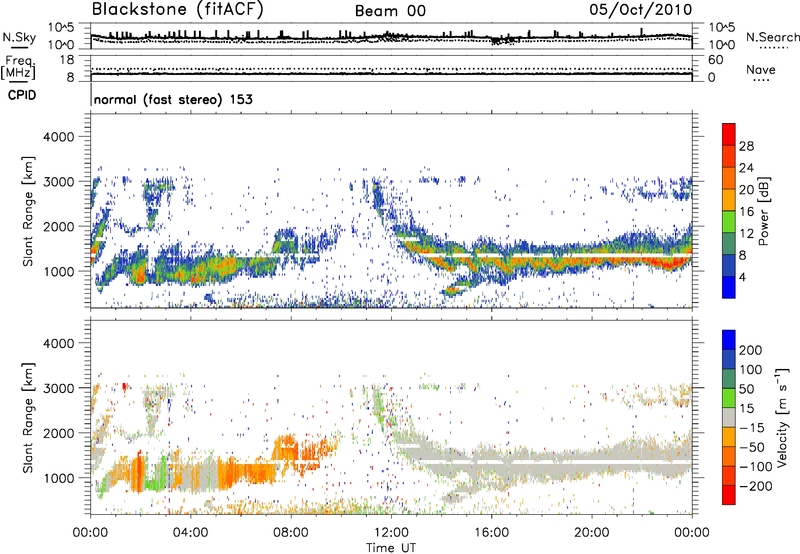800x554 pixels.
Task: Select the 3000 tick of the power panel
Action: coord(59,182)
